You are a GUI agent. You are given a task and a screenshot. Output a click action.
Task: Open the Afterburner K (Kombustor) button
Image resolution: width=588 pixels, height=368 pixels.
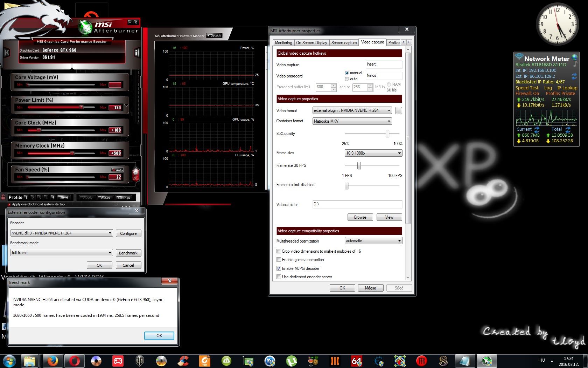click(x=6, y=53)
